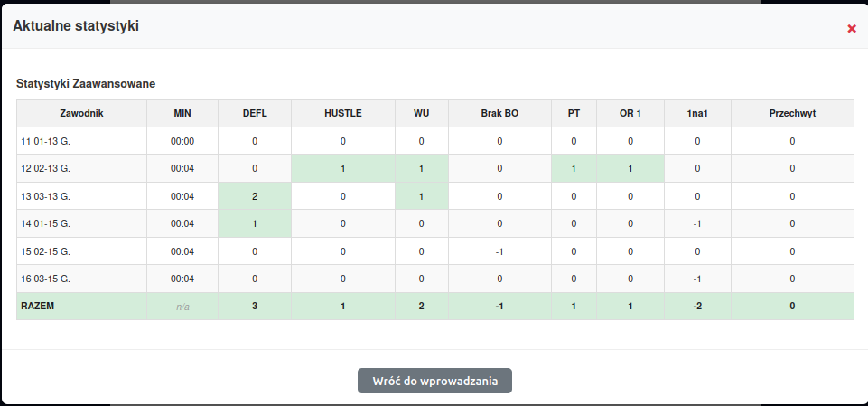Screen dimensions: 868x406
Task: Select the highlighted DEFL value 2 for player 13
Action: (255, 196)
